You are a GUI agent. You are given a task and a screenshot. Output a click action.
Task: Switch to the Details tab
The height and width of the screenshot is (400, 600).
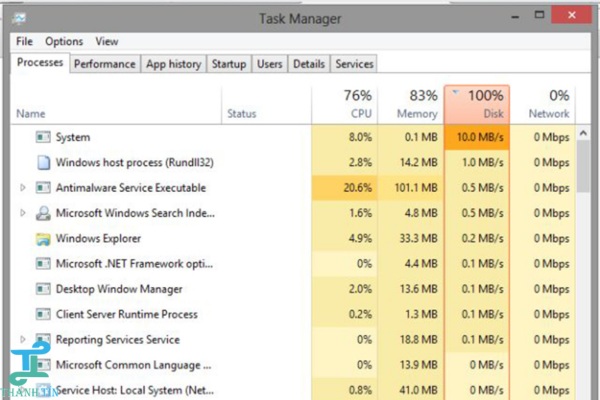[x=309, y=64]
